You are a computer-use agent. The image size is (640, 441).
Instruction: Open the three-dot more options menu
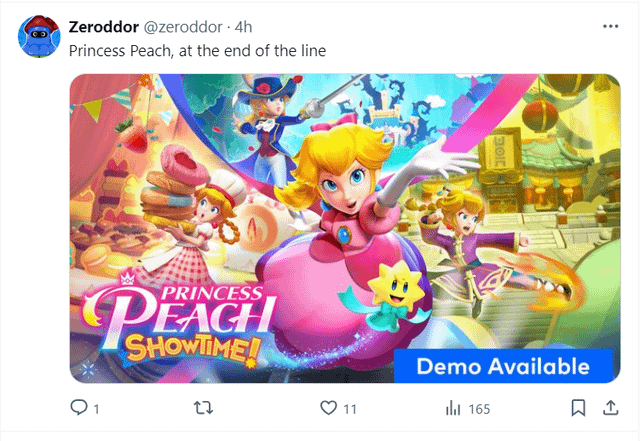click(611, 27)
